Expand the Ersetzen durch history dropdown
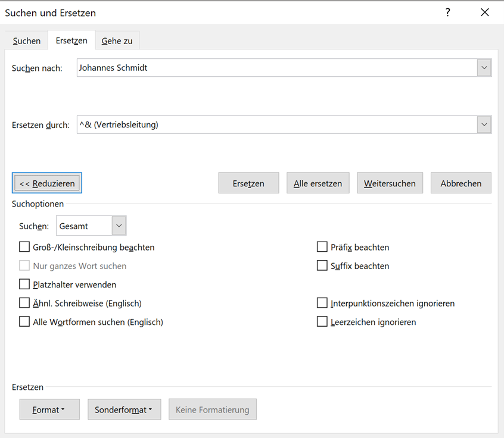Screen dimensions: 504x438 484,124
